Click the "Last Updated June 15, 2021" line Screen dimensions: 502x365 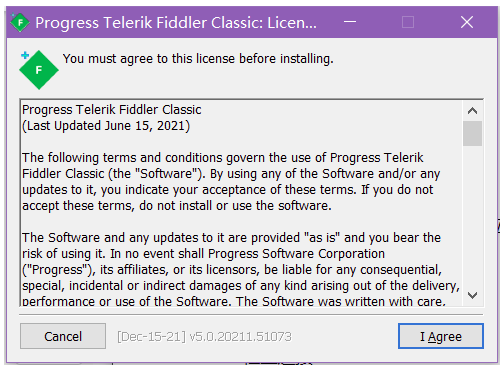pos(106,126)
